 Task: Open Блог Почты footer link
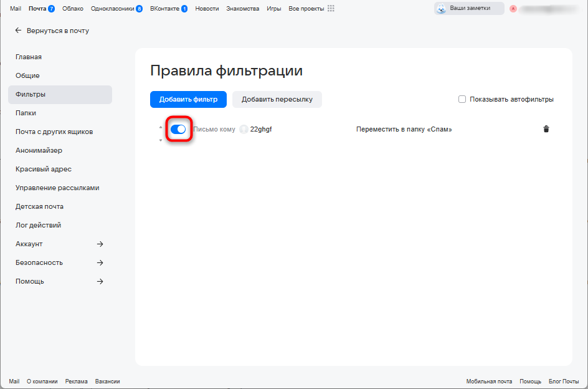click(x=564, y=381)
